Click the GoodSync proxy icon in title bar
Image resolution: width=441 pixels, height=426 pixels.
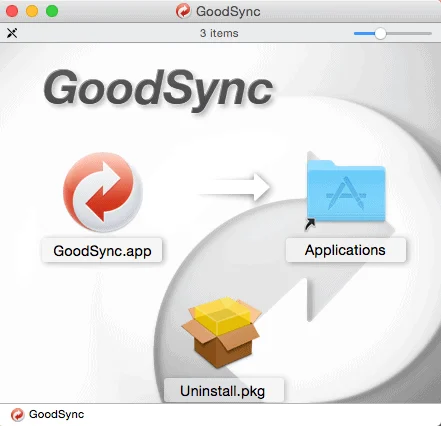click(x=183, y=11)
